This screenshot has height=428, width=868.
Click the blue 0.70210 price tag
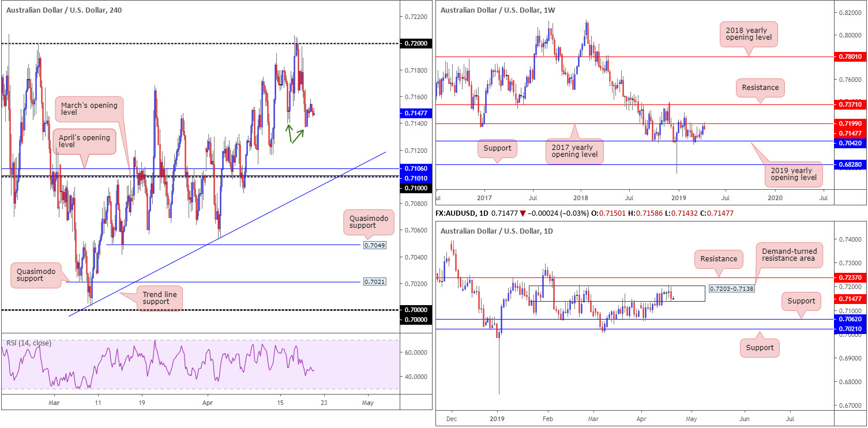pos(851,329)
